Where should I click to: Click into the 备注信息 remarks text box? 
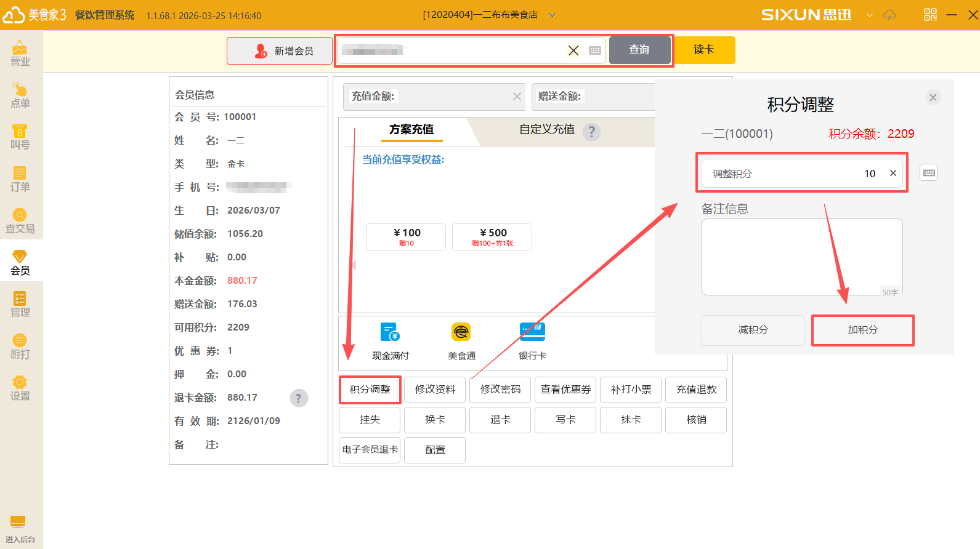tap(801, 257)
